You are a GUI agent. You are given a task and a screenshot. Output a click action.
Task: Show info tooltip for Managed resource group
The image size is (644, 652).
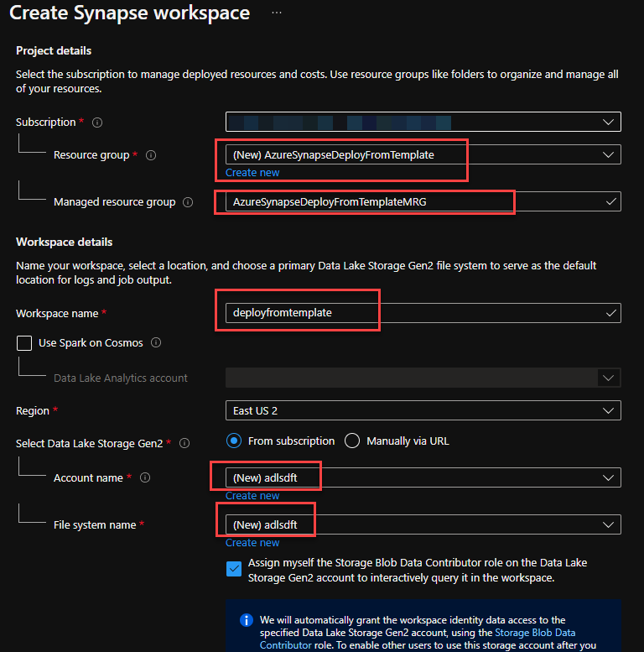(x=188, y=202)
